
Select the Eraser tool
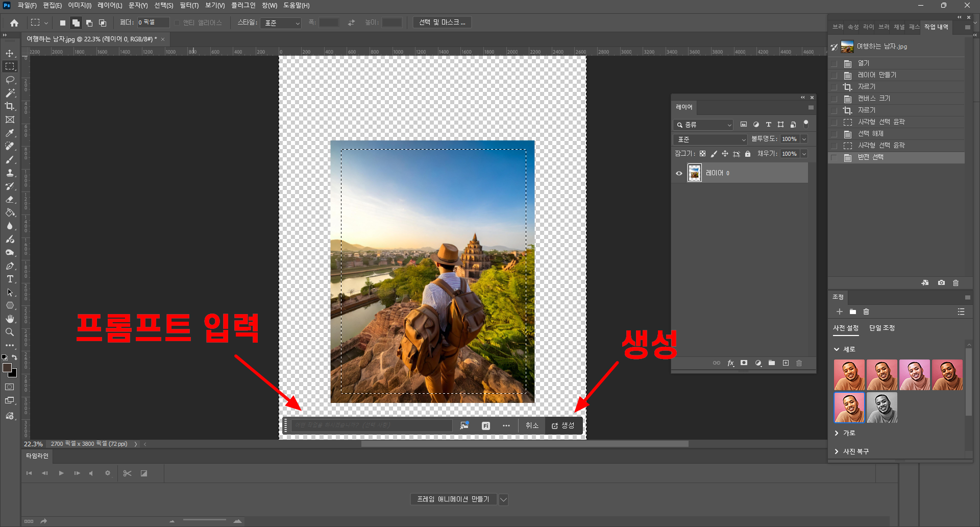click(10, 199)
